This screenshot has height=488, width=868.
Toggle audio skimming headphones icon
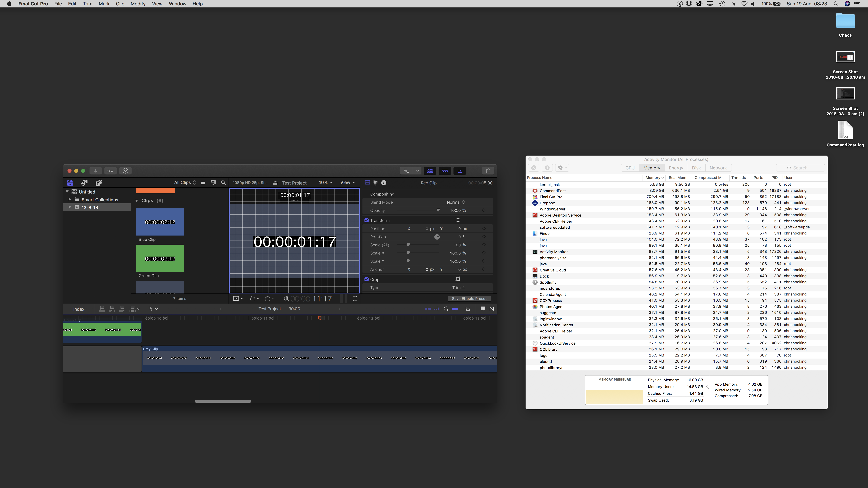click(x=446, y=309)
